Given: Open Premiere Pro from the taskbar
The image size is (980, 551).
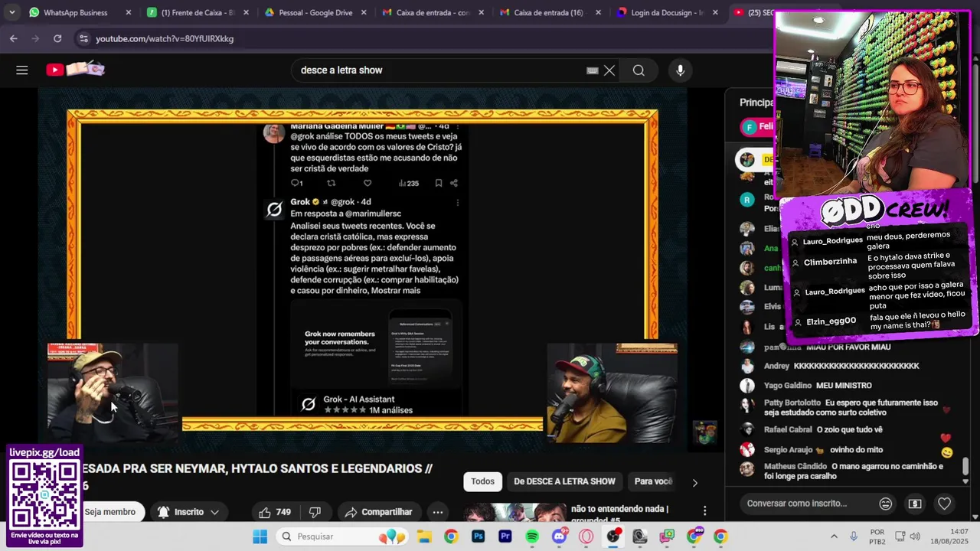Looking at the screenshot, I should tap(505, 536).
